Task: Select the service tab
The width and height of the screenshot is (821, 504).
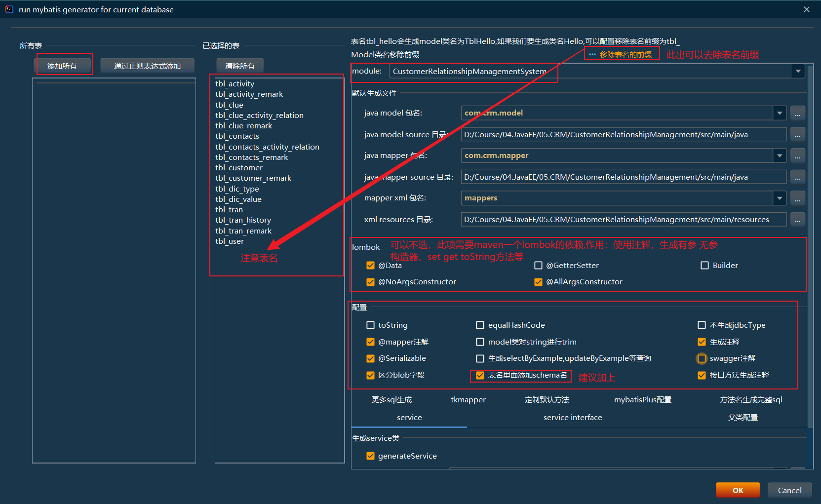Action: click(409, 418)
